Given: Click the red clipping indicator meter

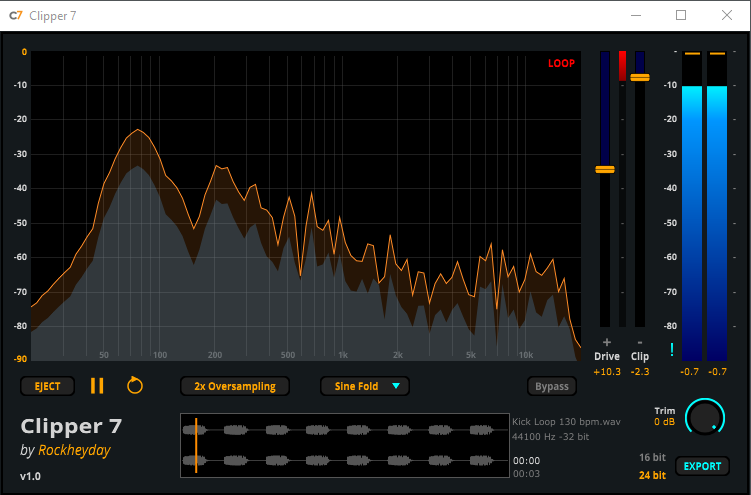Looking at the screenshot, I should (x=622, y=66).
